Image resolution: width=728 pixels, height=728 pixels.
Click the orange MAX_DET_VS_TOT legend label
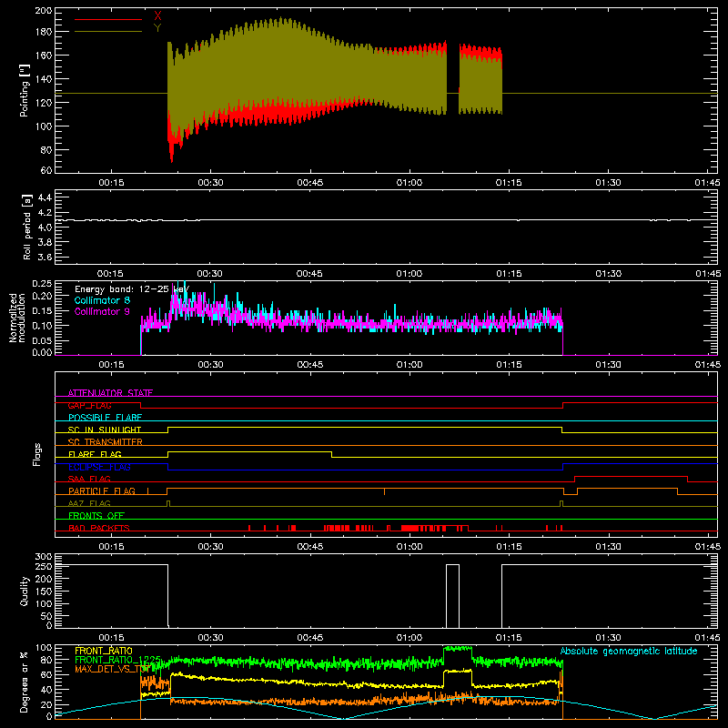[x=112, y=669]
